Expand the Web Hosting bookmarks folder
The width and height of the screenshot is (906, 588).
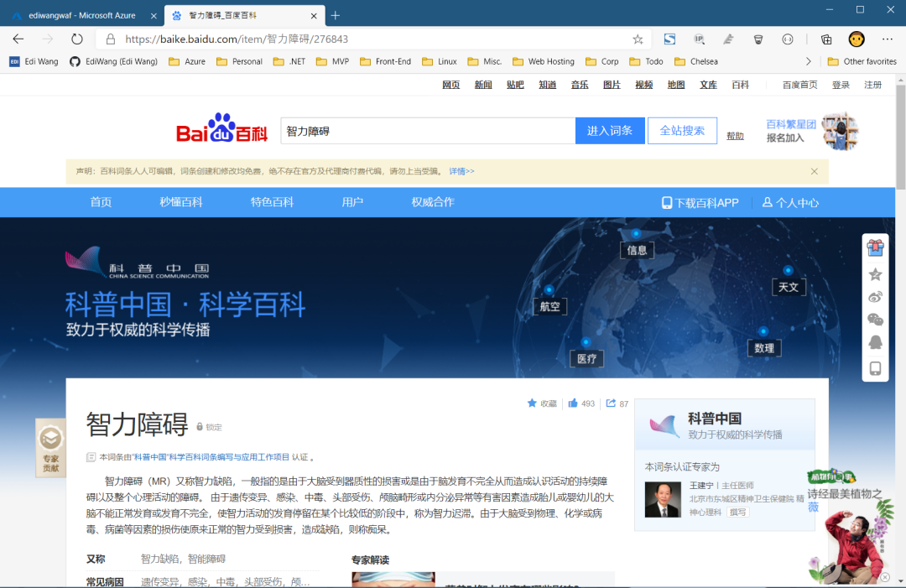[543, 61]
